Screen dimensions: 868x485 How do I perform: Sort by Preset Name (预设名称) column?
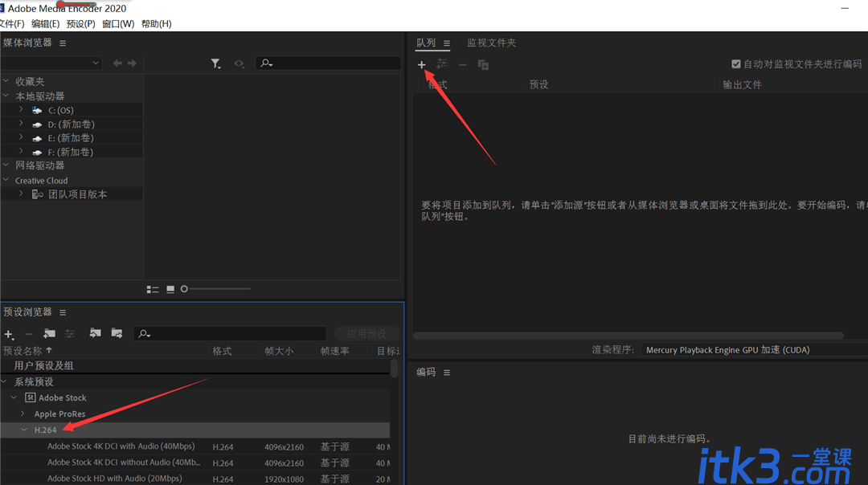[23, 351]
